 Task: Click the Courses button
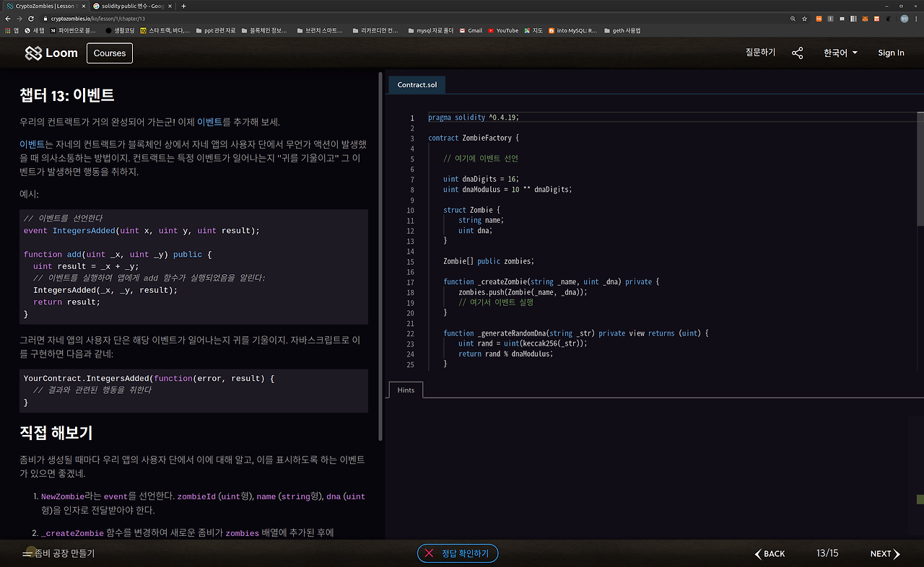click(109, 53)
